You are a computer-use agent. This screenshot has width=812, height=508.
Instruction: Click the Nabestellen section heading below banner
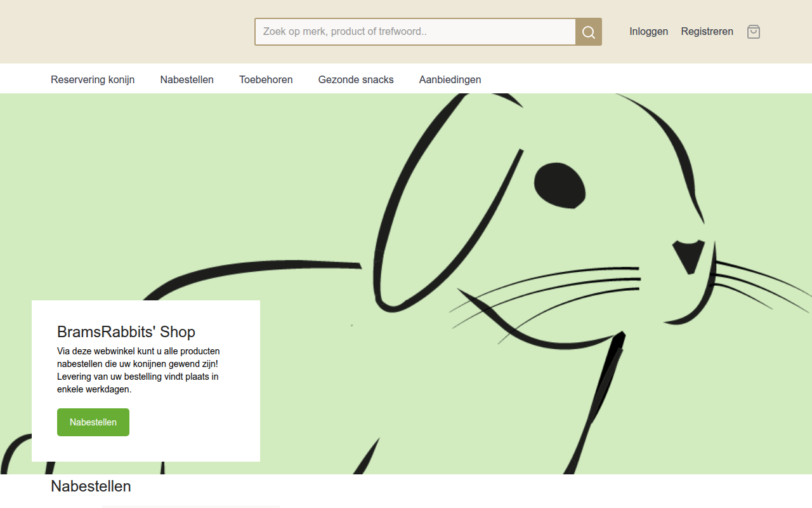coord(91,486)
